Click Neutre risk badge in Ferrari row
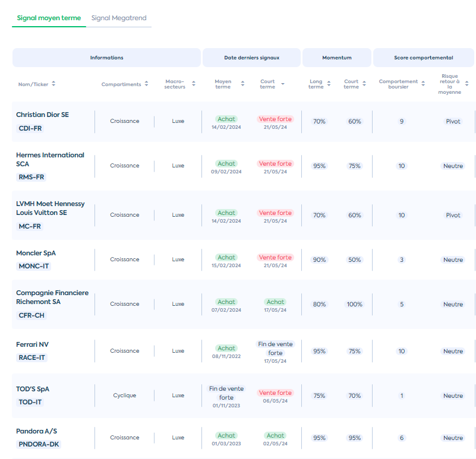This screenshot has width=476, height=459. click(453, 352)
